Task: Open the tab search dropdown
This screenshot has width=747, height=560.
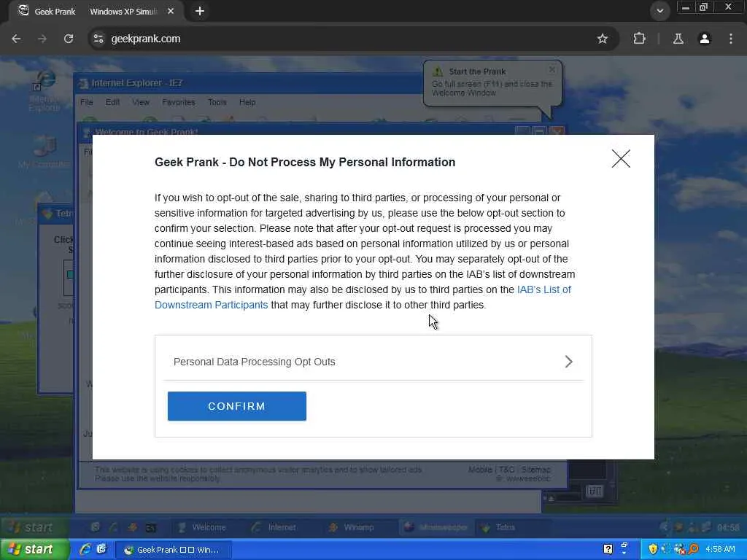Action: [x=659, y=11]
